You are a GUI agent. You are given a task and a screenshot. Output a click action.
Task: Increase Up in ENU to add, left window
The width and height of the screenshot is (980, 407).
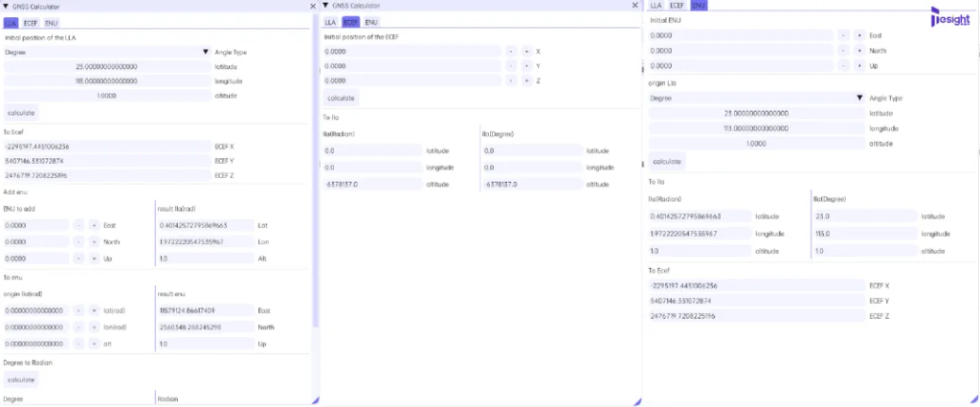[x=94, y=259]
